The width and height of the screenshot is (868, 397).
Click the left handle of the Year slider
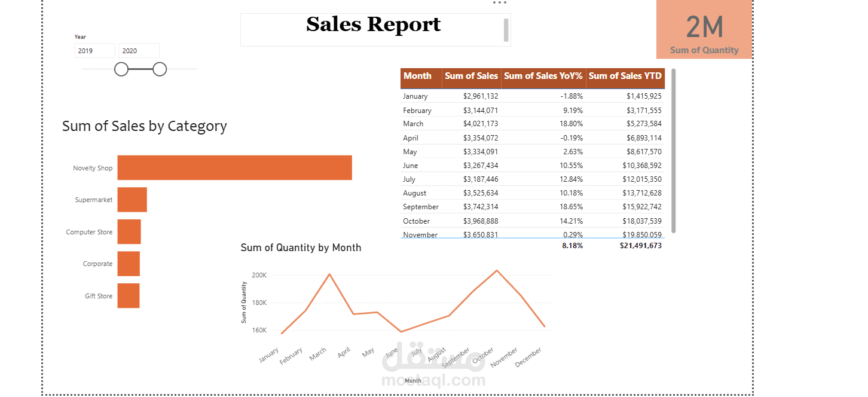tap(121, 69)
